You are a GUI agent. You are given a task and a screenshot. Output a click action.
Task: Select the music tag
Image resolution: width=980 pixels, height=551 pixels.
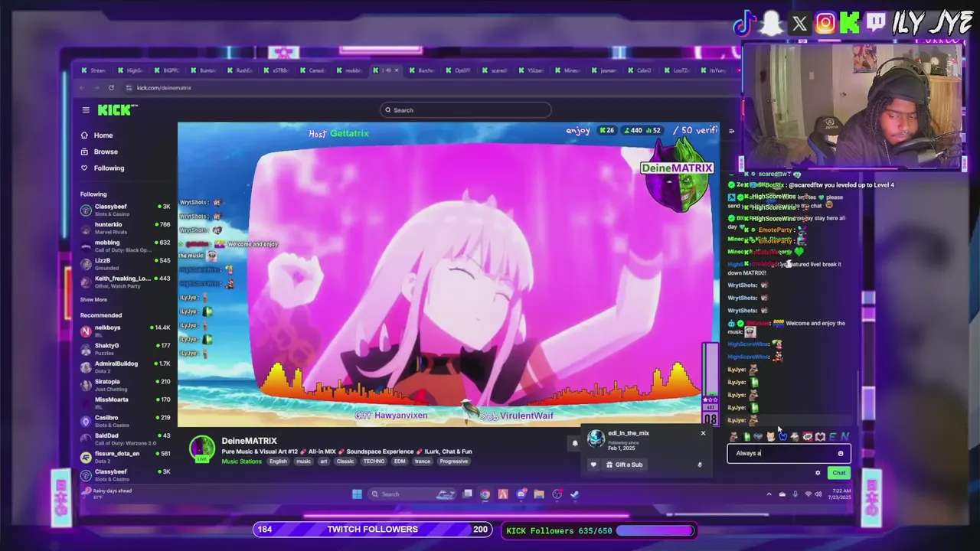click(x=303, y=461)
